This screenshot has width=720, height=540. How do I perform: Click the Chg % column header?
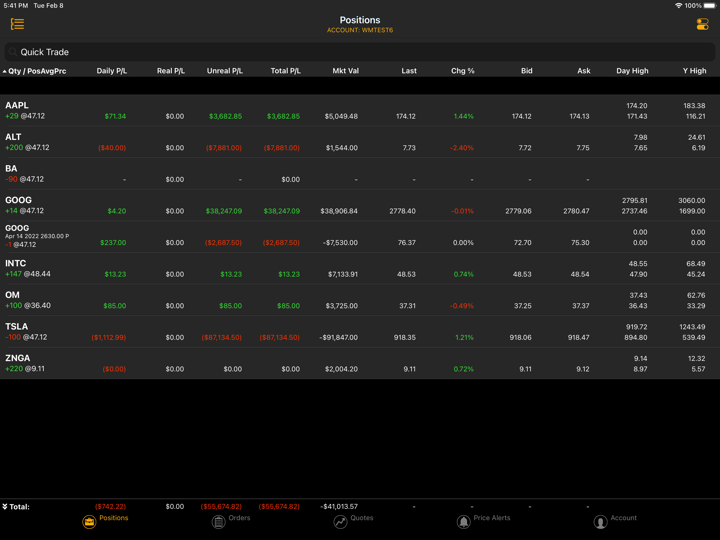462,71
